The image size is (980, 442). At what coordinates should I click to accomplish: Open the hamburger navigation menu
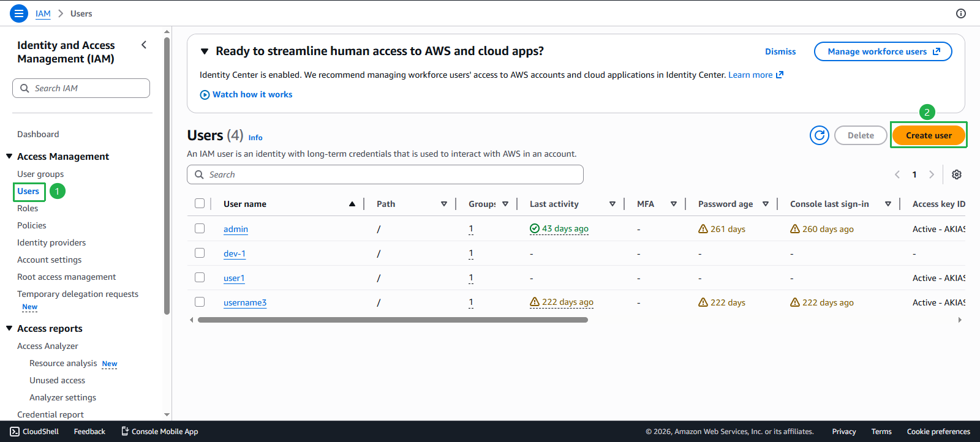19,13
